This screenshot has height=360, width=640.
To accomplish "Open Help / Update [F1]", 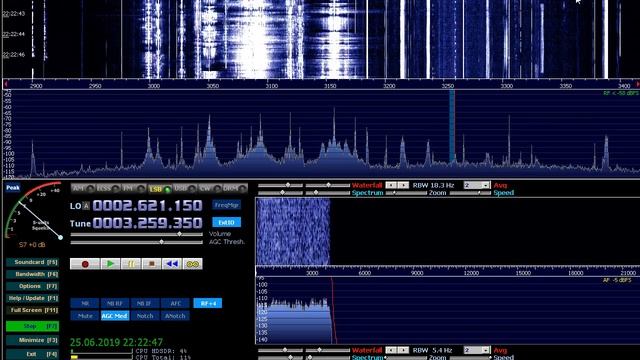I will click(33, 298).
